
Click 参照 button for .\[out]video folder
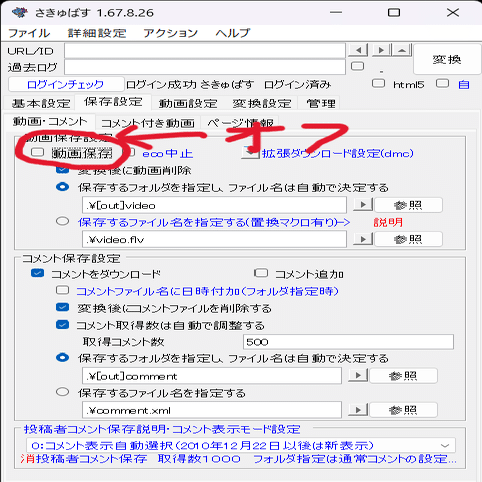(408, 205)
